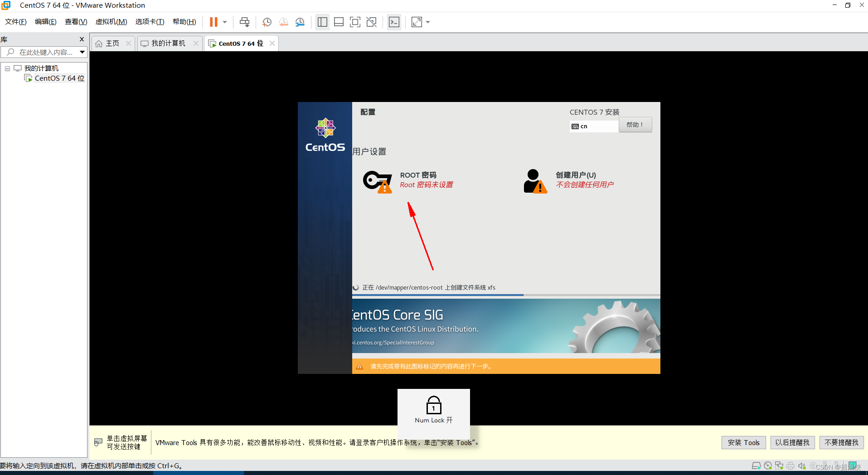Take a snapshot of this virtual machine
The image size is (868, 475).
click(267, 22)
